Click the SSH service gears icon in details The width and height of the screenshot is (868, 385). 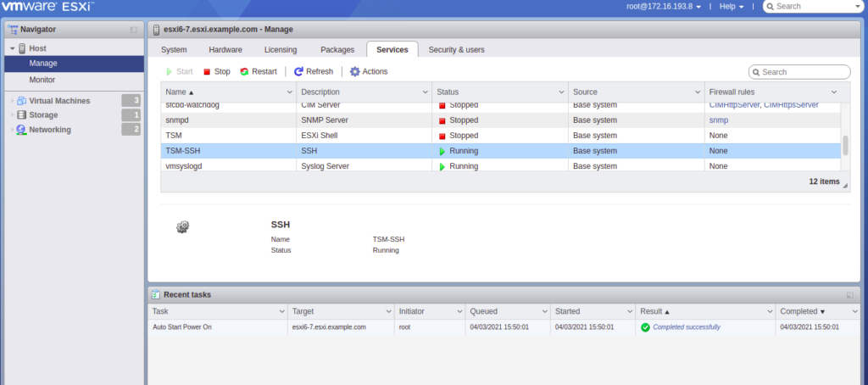click(183, 226)
